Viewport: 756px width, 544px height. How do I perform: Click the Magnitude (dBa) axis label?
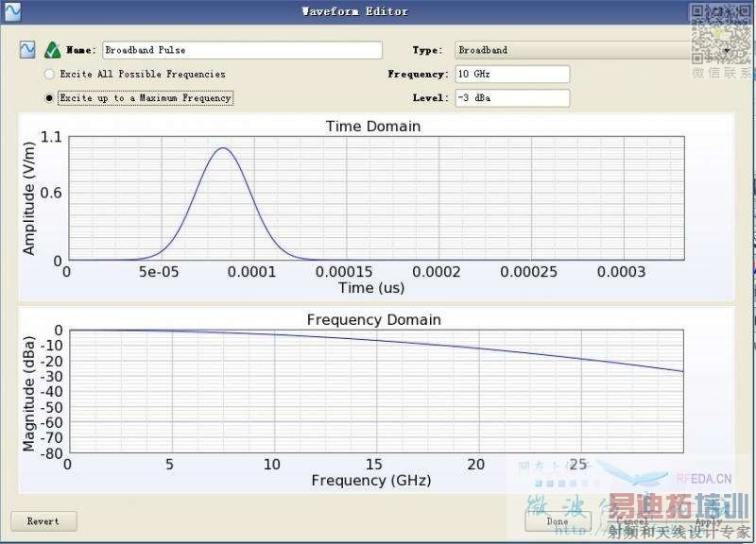(x=29, y=394)
